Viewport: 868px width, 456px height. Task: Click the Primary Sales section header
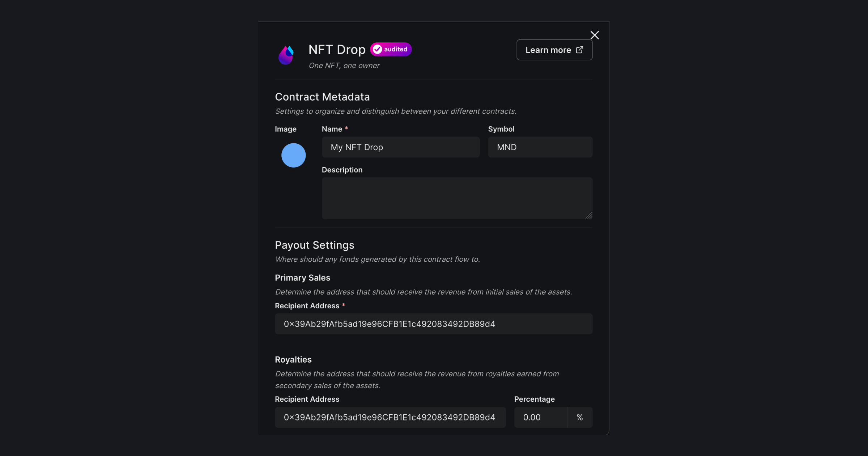303,277
